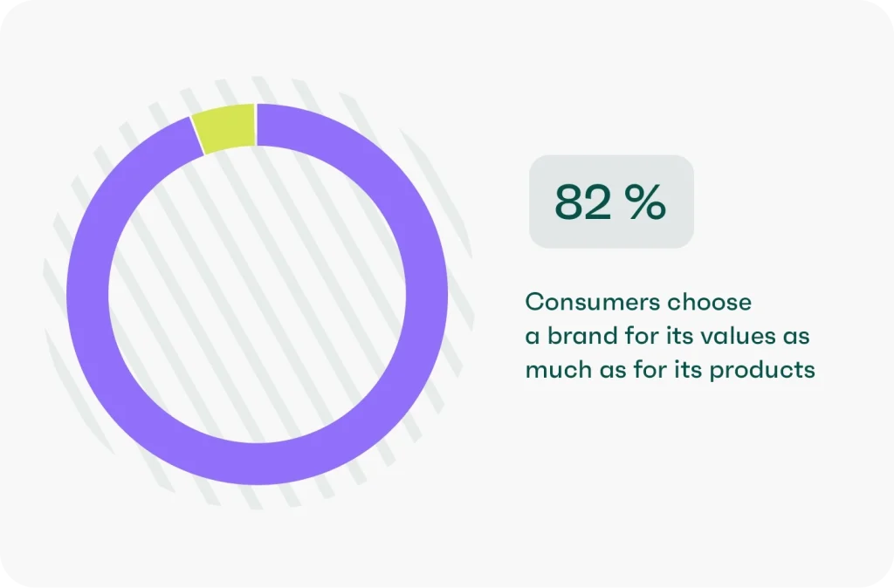This screenshot has height=588, width=894.
Task: Click the digits "82" in the badge
Action: pyautogui.click(x=581, y=202)
